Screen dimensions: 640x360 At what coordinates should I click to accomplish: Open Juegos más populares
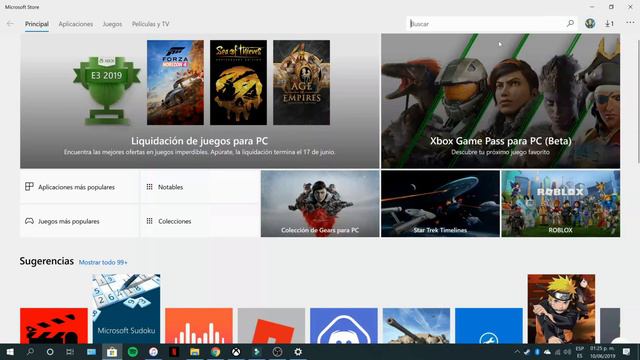(80, 221)
